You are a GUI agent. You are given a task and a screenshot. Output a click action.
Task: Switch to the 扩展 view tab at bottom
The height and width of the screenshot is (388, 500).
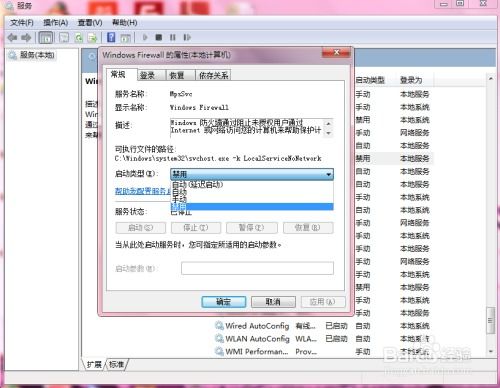pyautogui.click(x=94, y=365)
